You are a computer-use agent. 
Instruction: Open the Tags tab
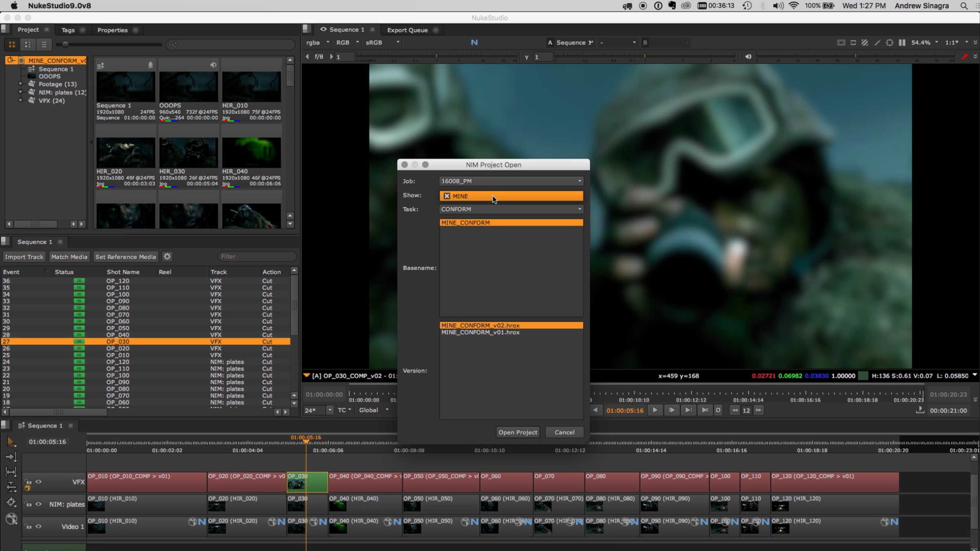[68, 30]
